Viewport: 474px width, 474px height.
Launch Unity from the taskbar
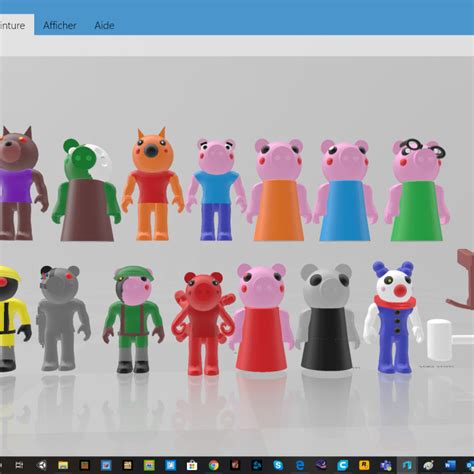coord(42,465)
